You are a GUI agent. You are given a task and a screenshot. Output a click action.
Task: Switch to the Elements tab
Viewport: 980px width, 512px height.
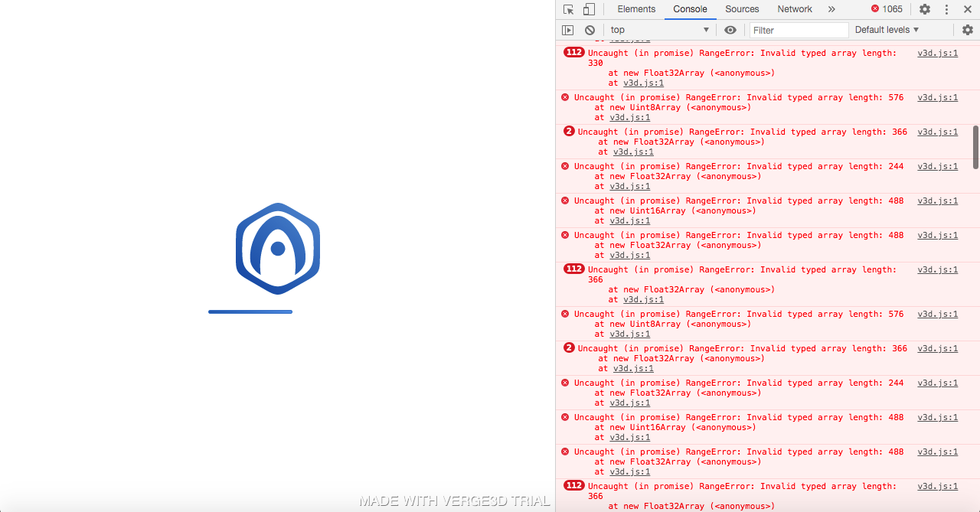(x=636, y=9)
